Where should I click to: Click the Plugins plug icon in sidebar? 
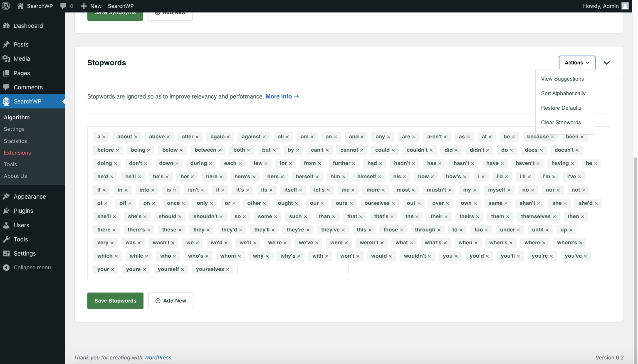tap(7, 211)
